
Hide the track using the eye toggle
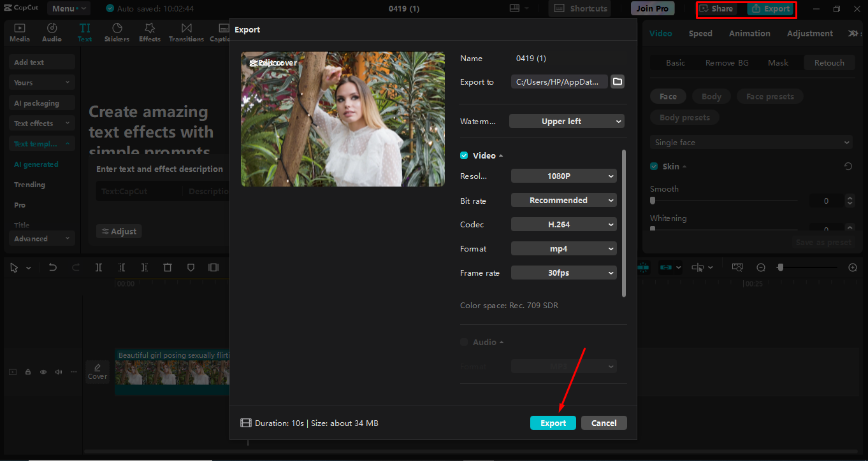(43, 371)
